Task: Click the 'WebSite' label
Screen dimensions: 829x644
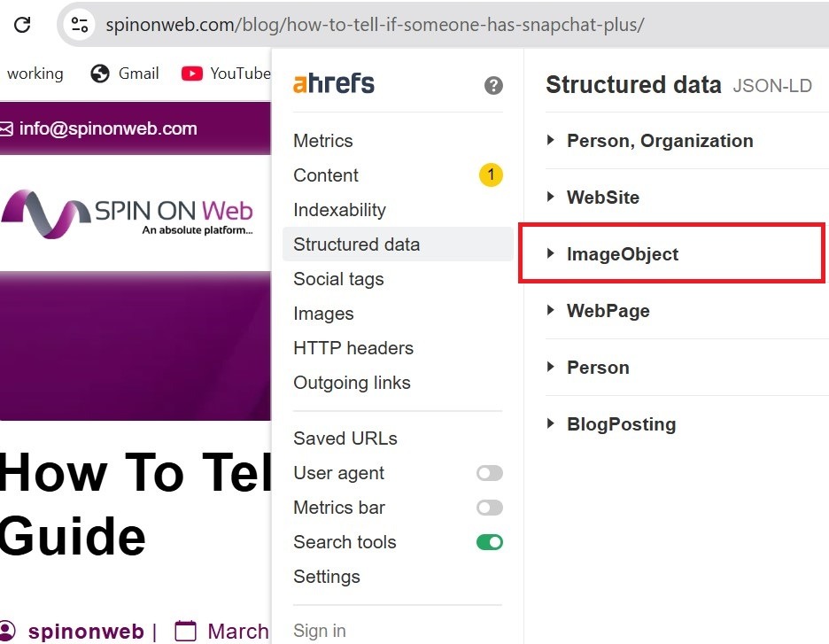Action: pos(603,198)
